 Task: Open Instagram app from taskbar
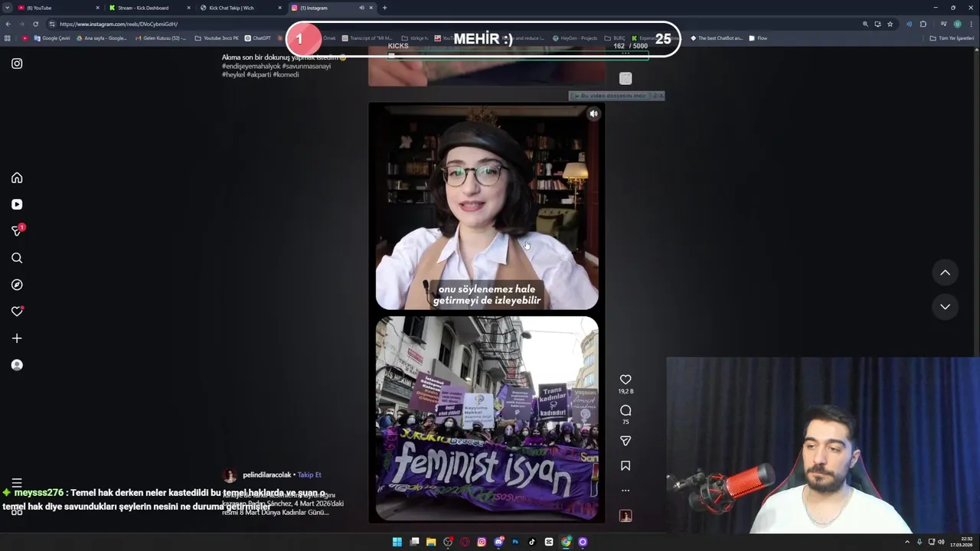pos(482,542)
